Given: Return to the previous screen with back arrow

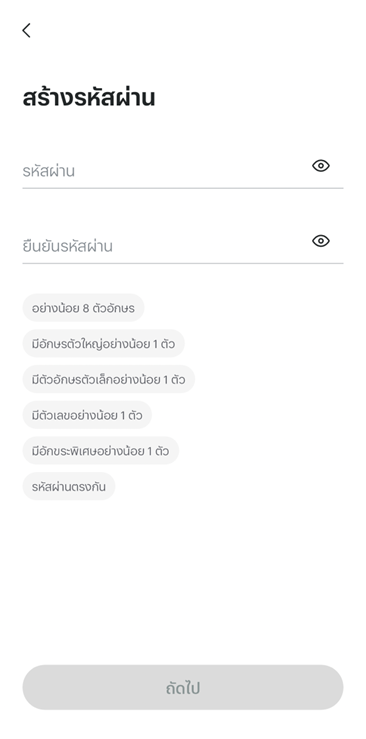Looking at the screenshot, I should click(x=26, y=30).
